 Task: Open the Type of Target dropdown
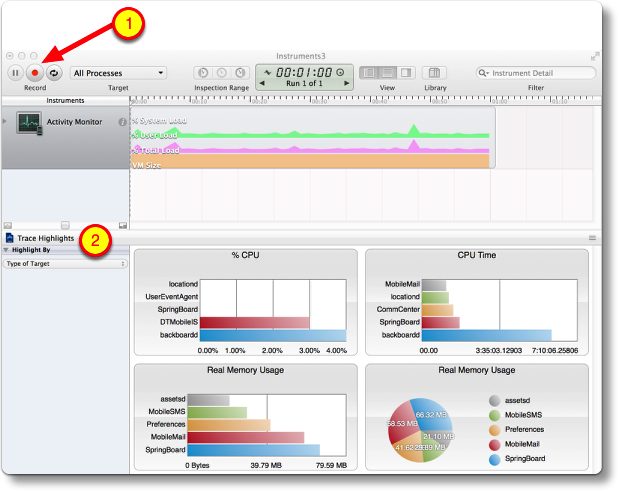coord(65,264)
